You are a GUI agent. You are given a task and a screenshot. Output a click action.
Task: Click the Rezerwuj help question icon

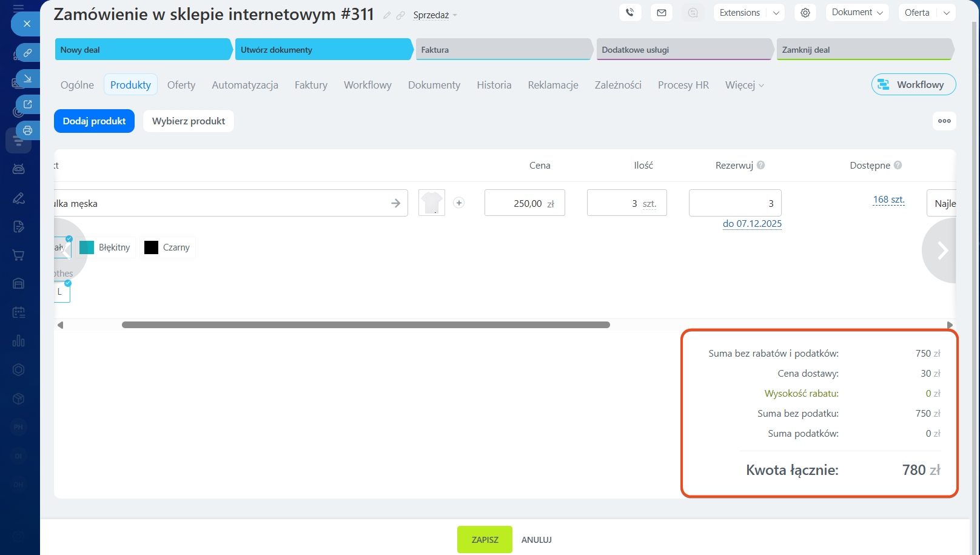[760, 165]
